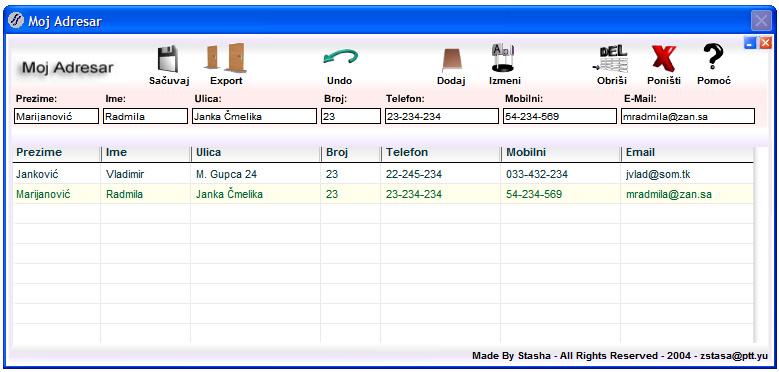The height and width of the screenshot is (372, 779).
Task: Click the Sačuvaj floppy disk icon
Action: [x=168, y=60]
